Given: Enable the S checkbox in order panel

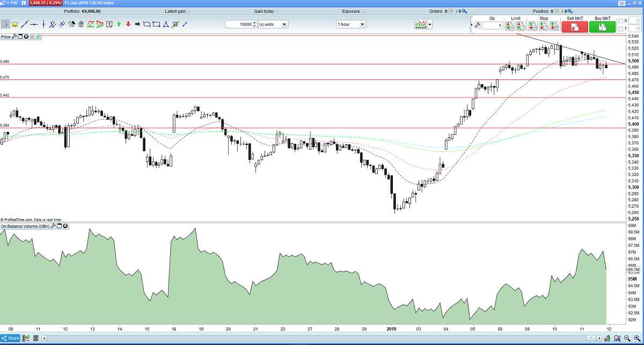Looking at the screenshot, I should 621,21.
